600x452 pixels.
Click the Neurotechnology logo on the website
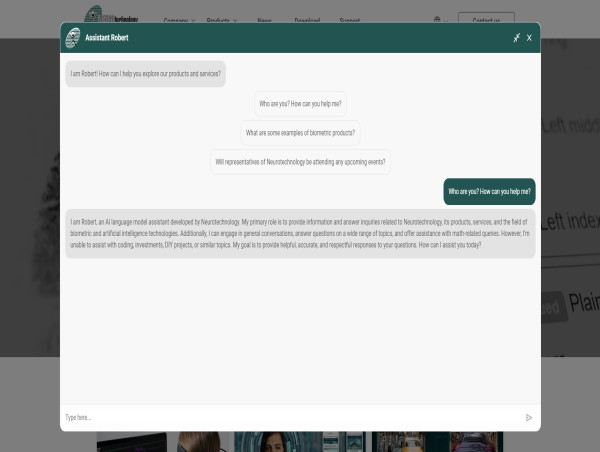(111, 14)
